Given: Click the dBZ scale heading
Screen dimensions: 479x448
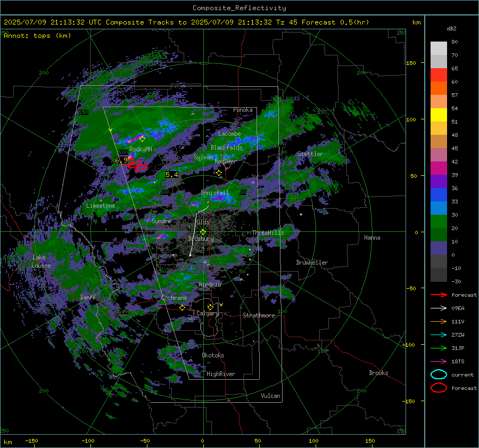Looking at the screenshot, I should (x=451, y=29).
